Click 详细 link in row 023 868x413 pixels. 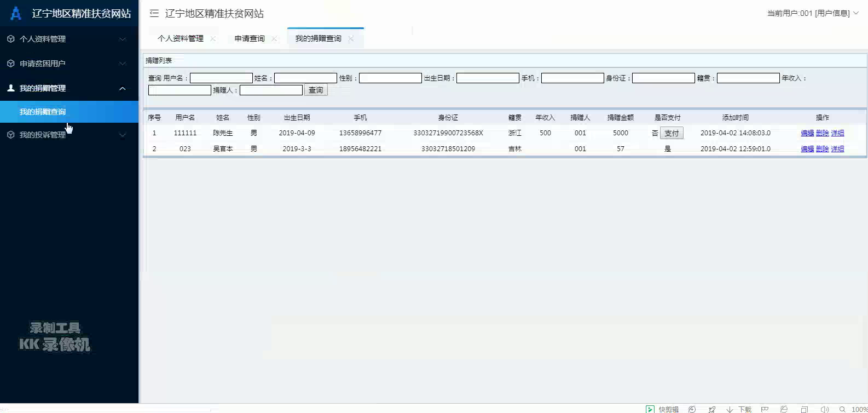837,149
